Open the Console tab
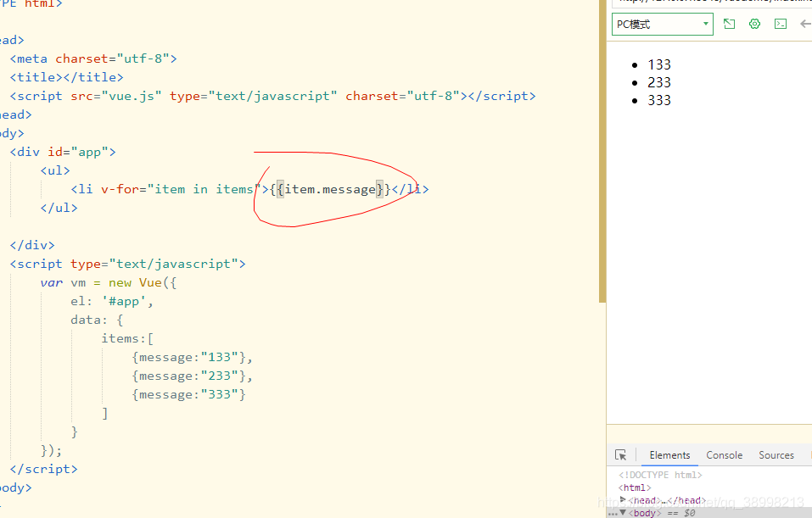This screenshot has width=812, height=518. (724, 455)
